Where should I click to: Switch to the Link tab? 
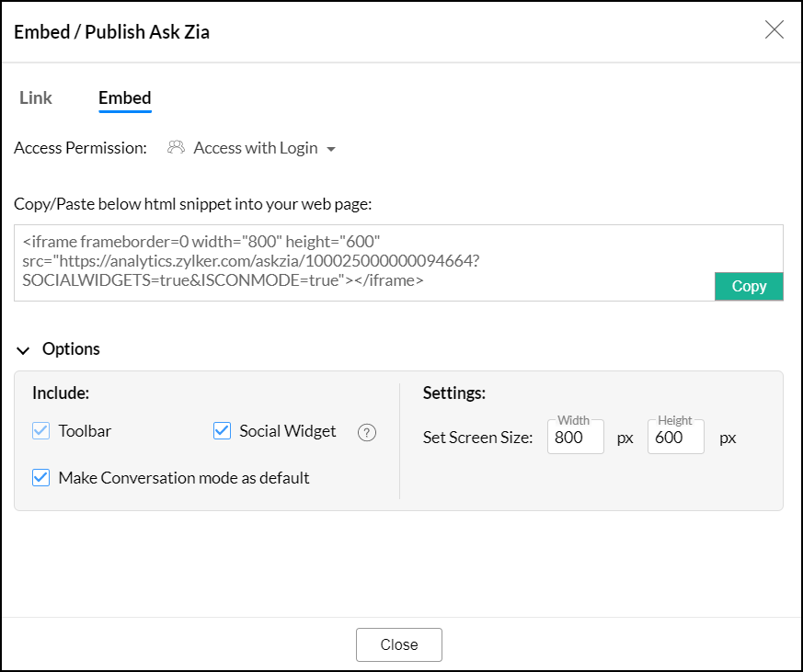pyautogui.click(x=36, y=98)
